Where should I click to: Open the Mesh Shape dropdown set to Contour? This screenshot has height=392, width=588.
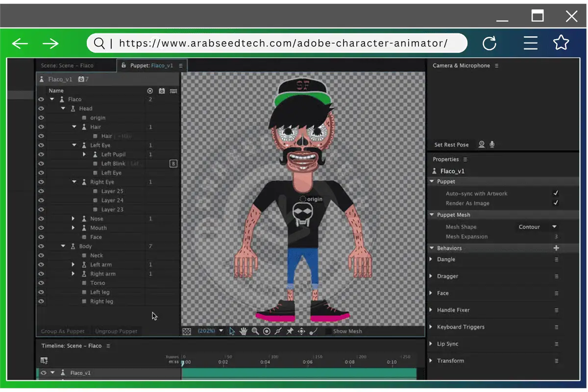[538, 226]
